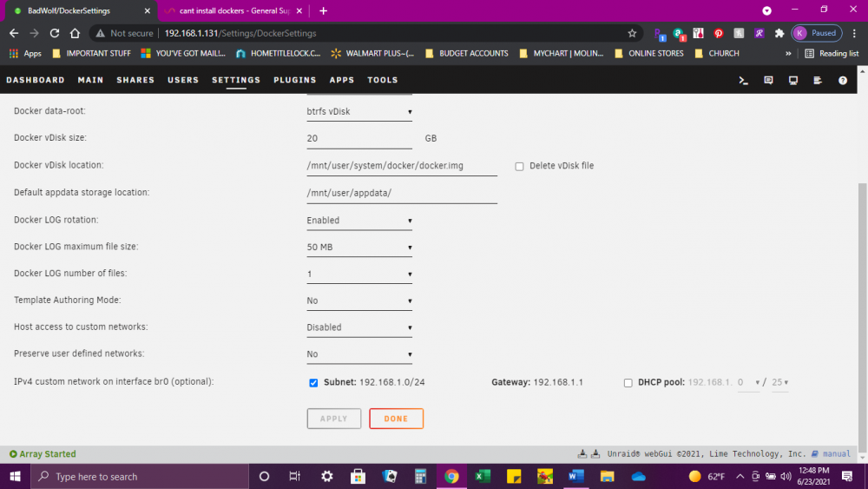Viewport: 868px width, 489px height.
Task: Open Calculator from taskbar
Action: [421, 476]
